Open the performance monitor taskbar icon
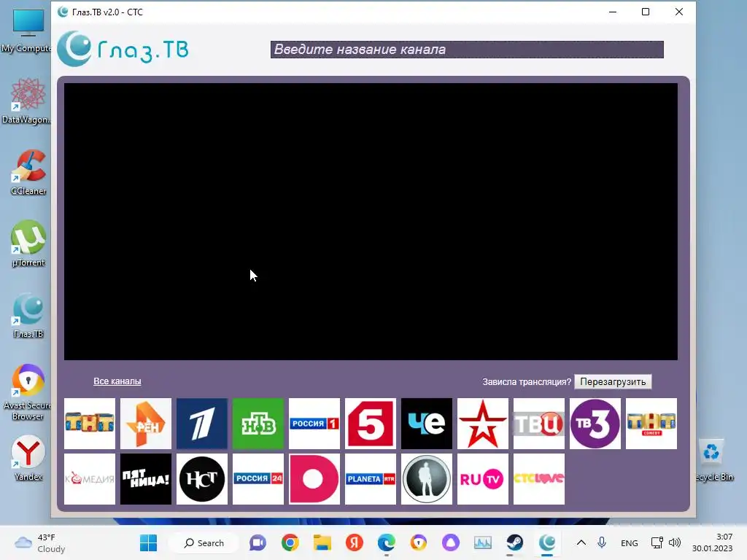Screen dimensions: 747x560 (483, 542)
